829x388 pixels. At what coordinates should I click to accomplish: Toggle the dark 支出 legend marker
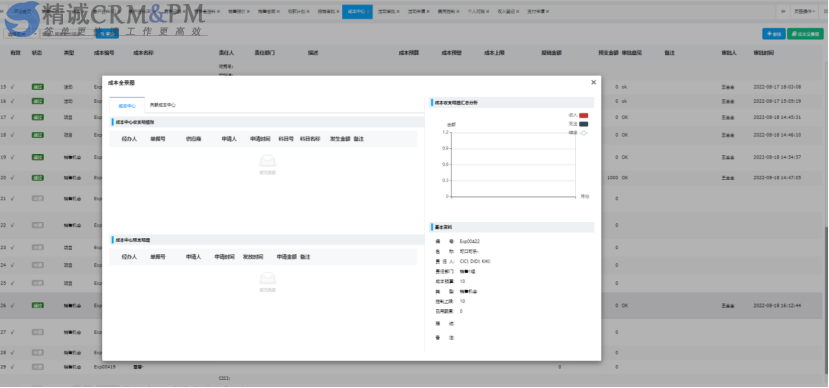point(584,124)
